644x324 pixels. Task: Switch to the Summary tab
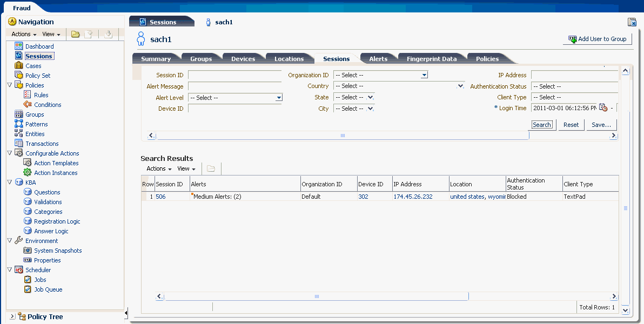(x=156, y=59)
